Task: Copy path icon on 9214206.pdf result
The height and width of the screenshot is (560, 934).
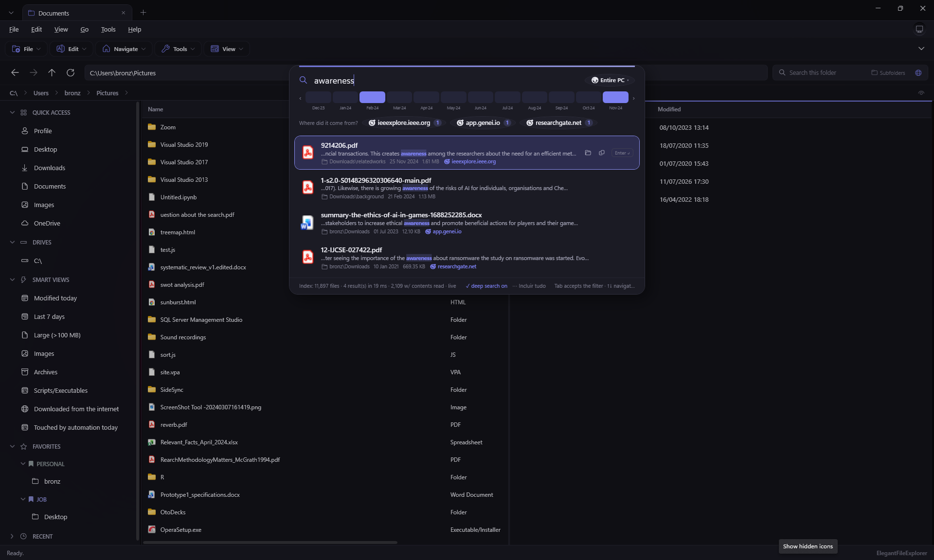Action: 602,153
